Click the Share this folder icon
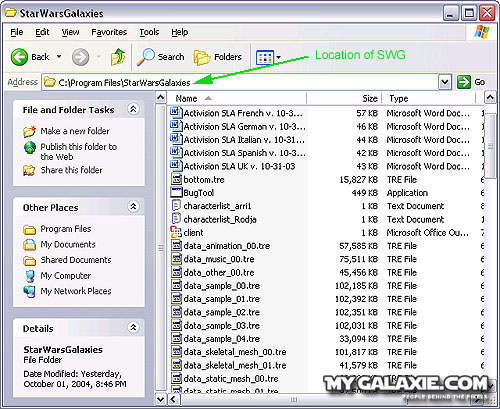Screen dimensions: 500x409 [29, 170]
